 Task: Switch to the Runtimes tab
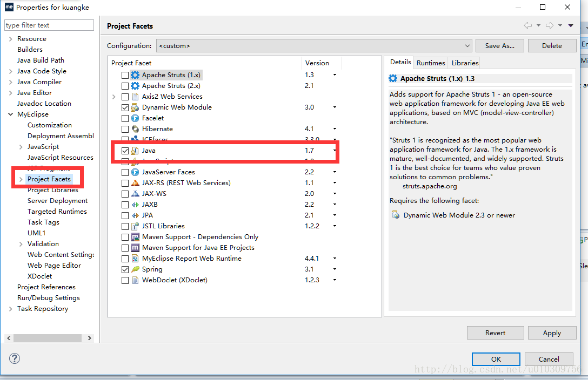pyautogui.click(x=431, y=63)
